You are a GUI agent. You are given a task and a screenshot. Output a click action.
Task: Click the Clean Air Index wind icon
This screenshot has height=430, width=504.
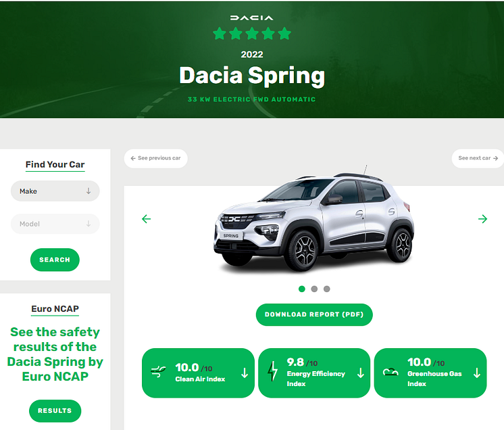tap(158, 372)
